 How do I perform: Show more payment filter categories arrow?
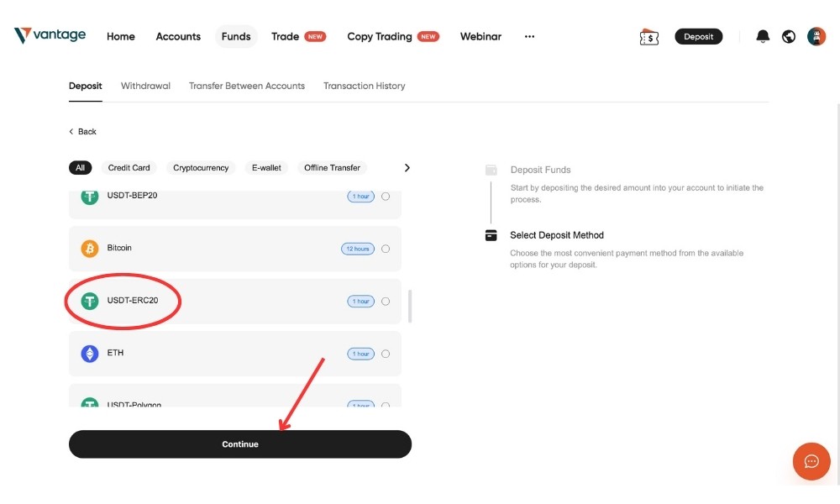[407, 168]
